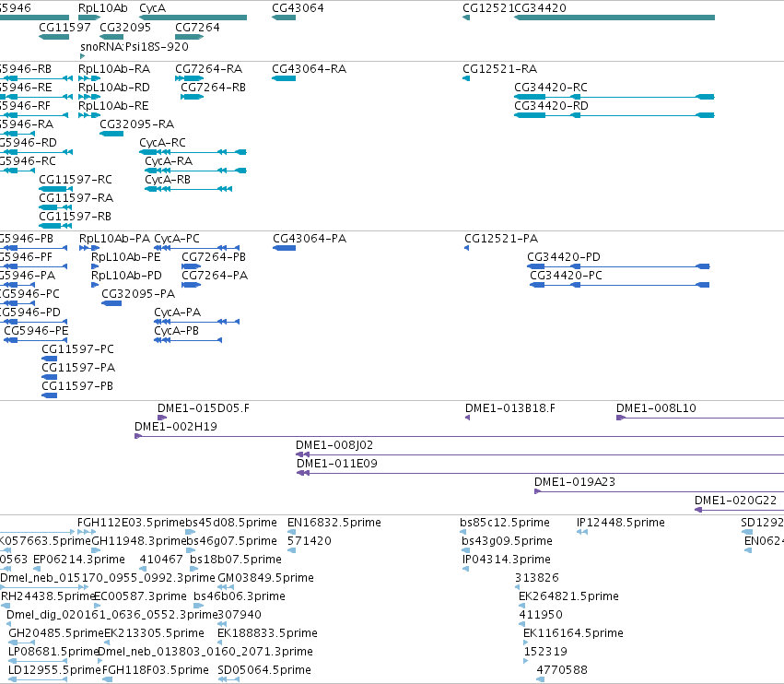The image size is (784, 684).
Task: Select the RpL10Ab-RD transcript label
Action: (x=114, y=87)
